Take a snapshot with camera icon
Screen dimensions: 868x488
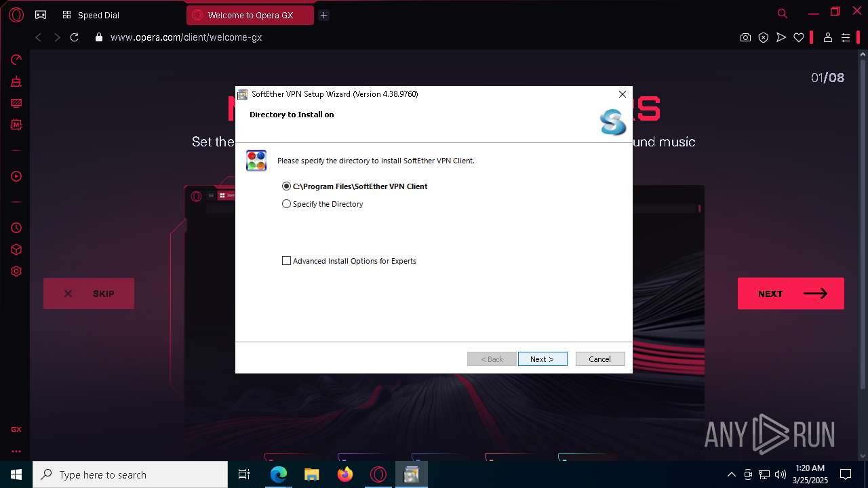[745, 38]
